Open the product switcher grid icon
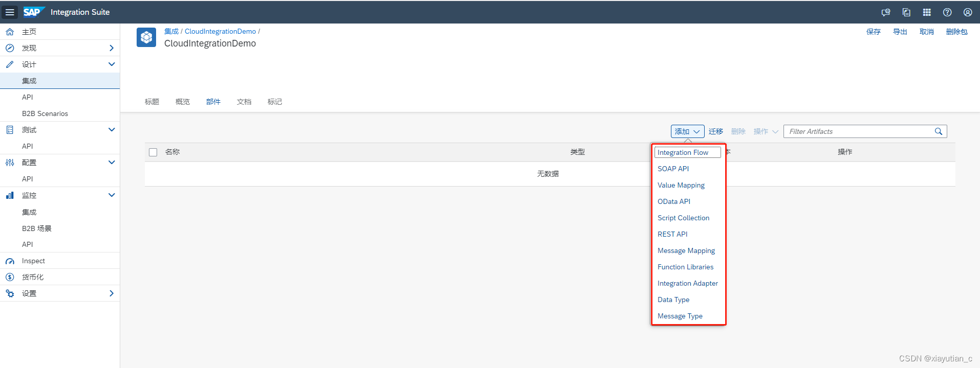Viewport: 980px width, 368px height. click(x=927, y=12)
